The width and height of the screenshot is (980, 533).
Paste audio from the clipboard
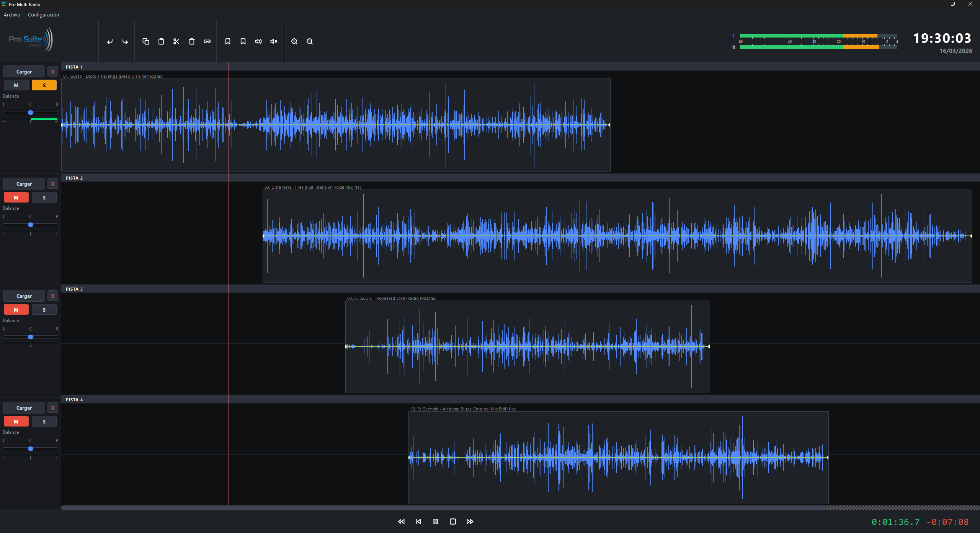click(x=161, y=41)
